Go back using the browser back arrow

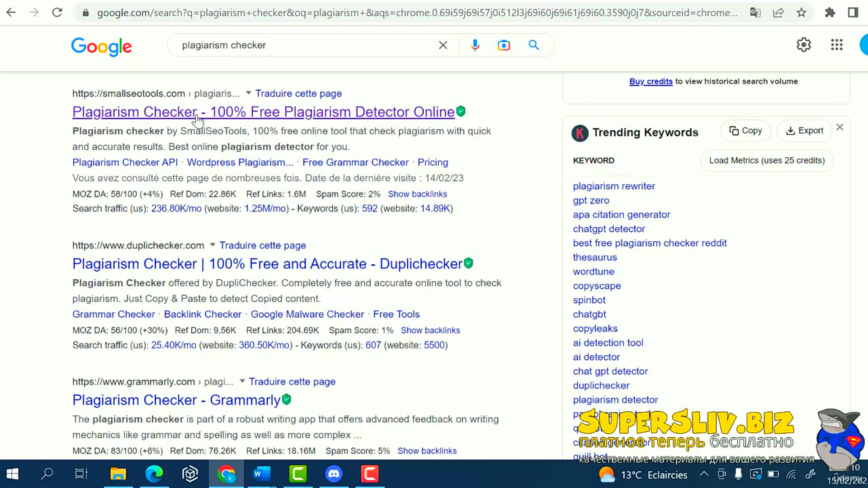(11, 13)
